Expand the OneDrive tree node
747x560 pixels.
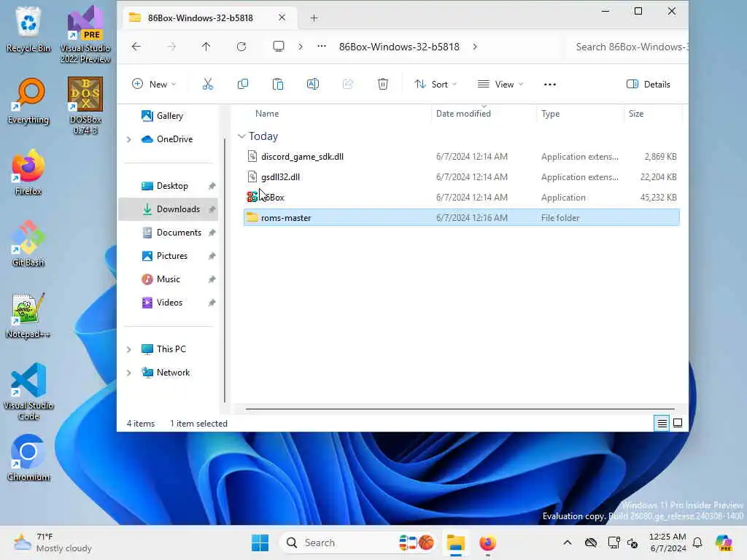128,139
